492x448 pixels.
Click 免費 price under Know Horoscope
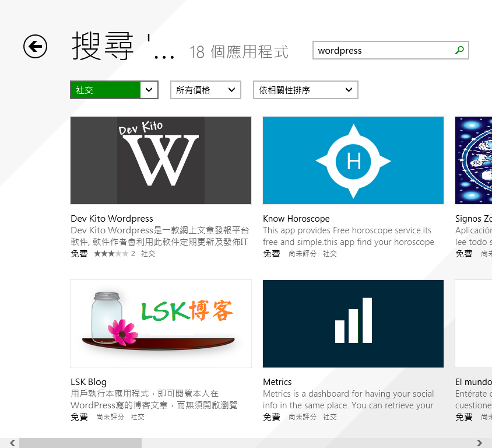tap(272, 254)
